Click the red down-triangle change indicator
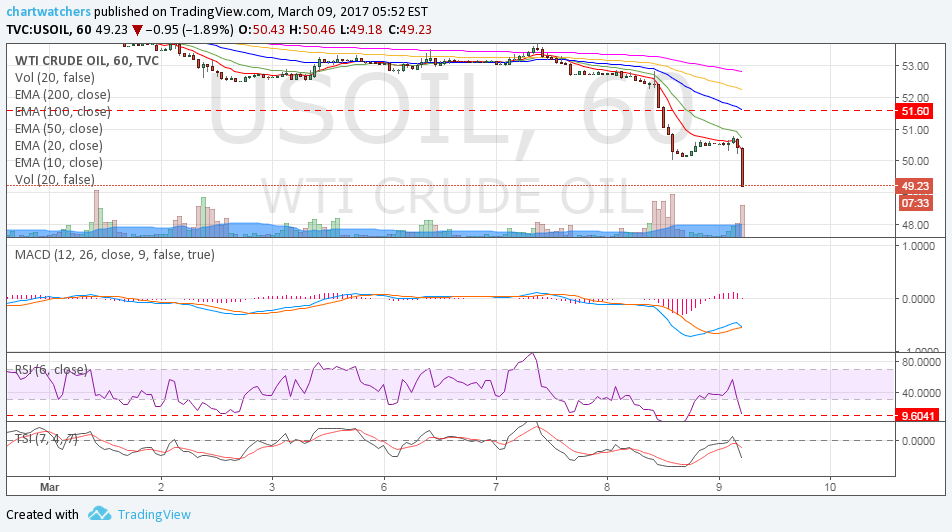Screen dimensions: 952x532 tap(138, 30)
